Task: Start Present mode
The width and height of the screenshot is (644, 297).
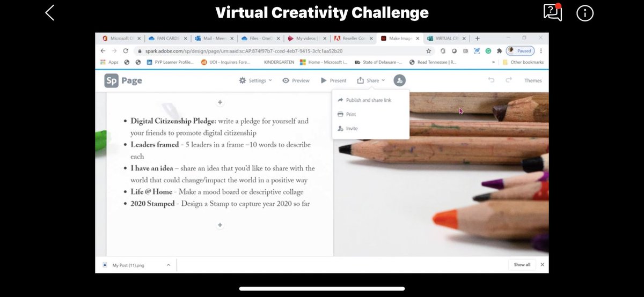Action: [333, 80]
